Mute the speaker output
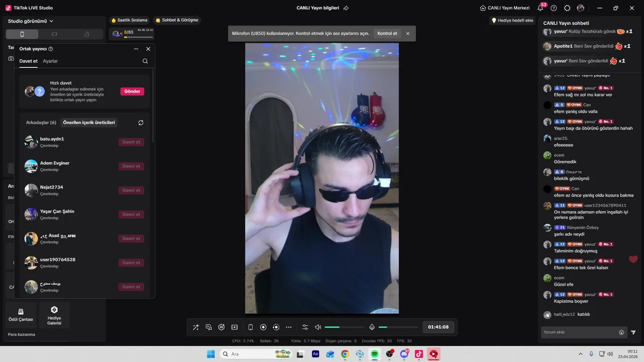644x362 pixels. point(318,327)
